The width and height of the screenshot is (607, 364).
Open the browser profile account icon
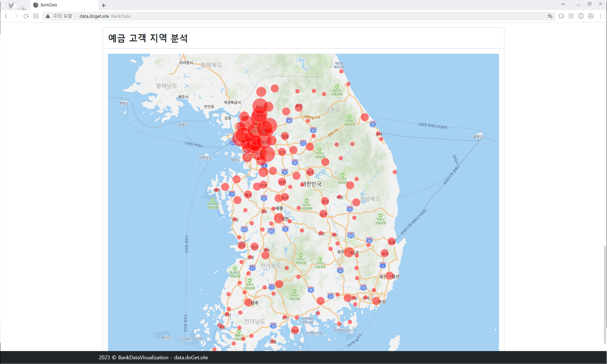point(591,16)
